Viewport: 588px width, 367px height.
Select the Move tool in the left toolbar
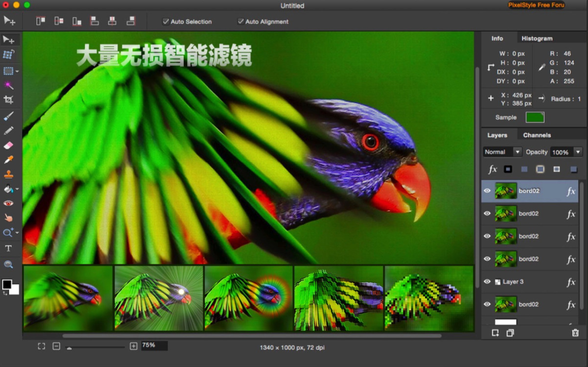click(x=9, y=40)
